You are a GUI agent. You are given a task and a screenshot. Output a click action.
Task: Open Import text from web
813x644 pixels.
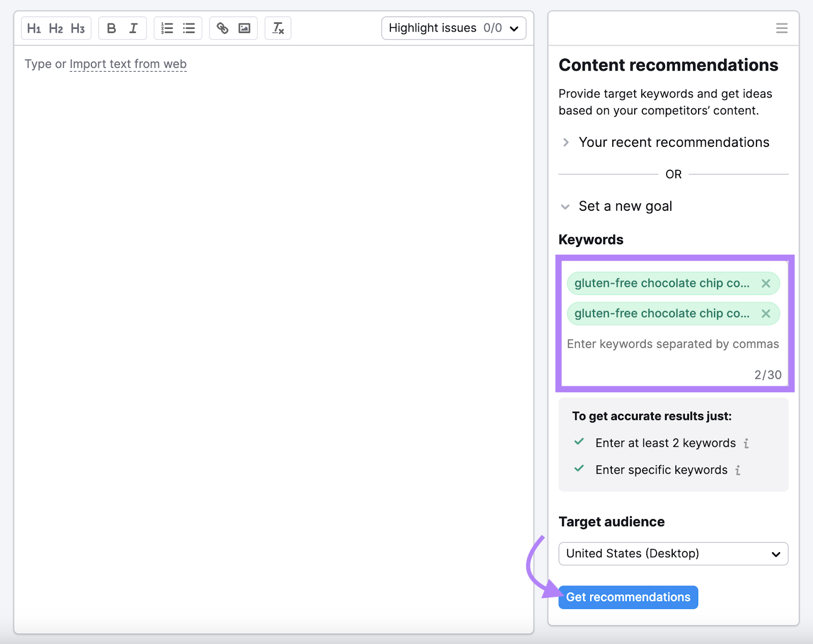point(128,64)
